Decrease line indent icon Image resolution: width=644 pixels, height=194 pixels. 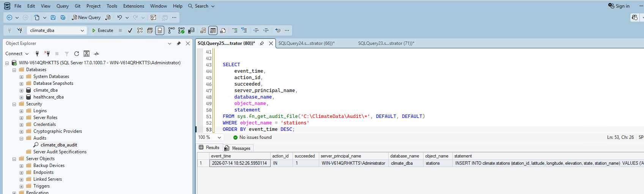pos(256,30)
